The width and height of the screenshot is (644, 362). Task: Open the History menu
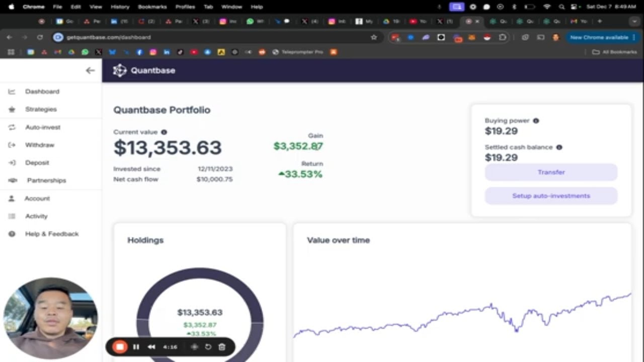coord(120,7)
